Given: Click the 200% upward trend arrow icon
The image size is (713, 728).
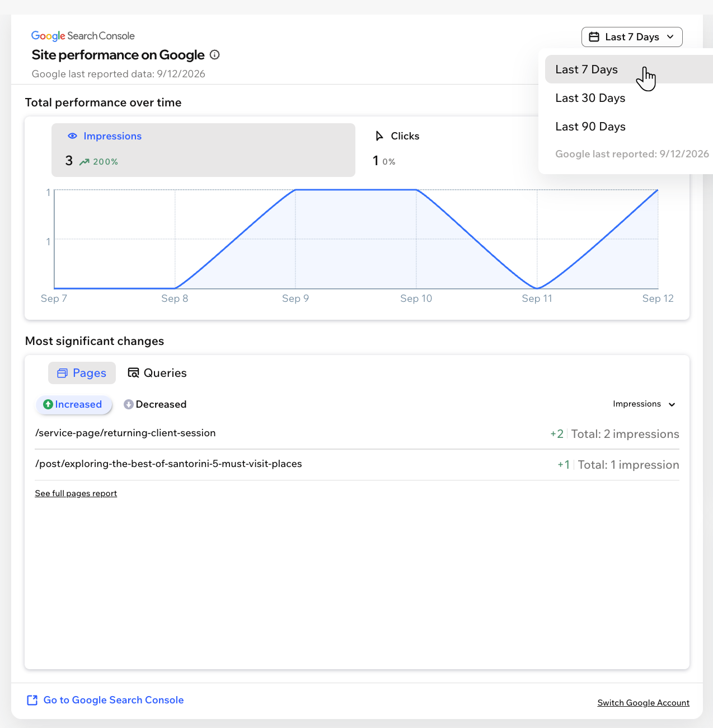Looking at the screenshot, I should (85, 162).
